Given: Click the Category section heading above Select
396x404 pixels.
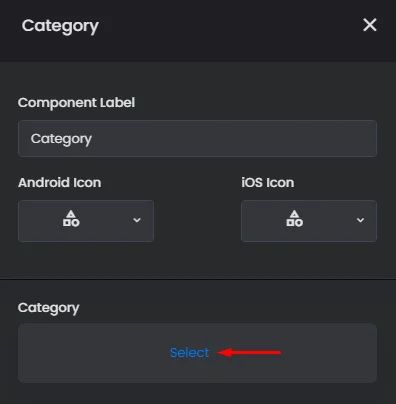Looking at the screenshot, I should 49,308.
